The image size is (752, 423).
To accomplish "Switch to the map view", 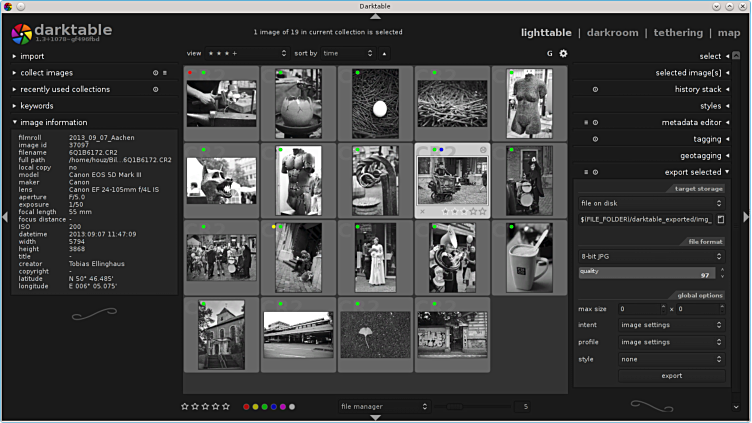I will pos(729,33).
